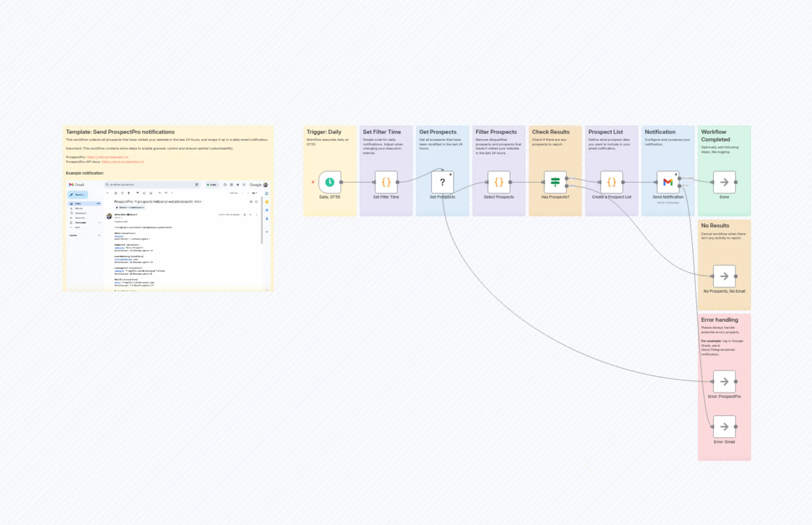812x525 pixels.
Task: Open the Daily 07:50 schedule trigger node
Action: point(330,182)
